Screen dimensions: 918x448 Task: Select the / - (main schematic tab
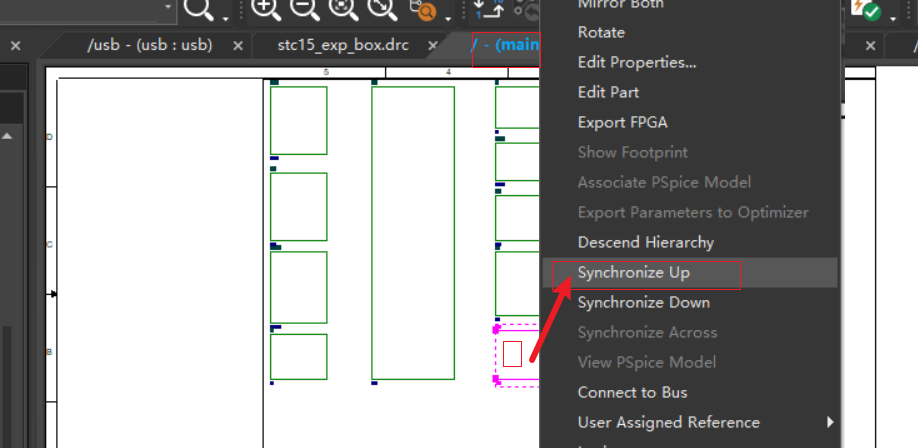[x=505, y=45]
